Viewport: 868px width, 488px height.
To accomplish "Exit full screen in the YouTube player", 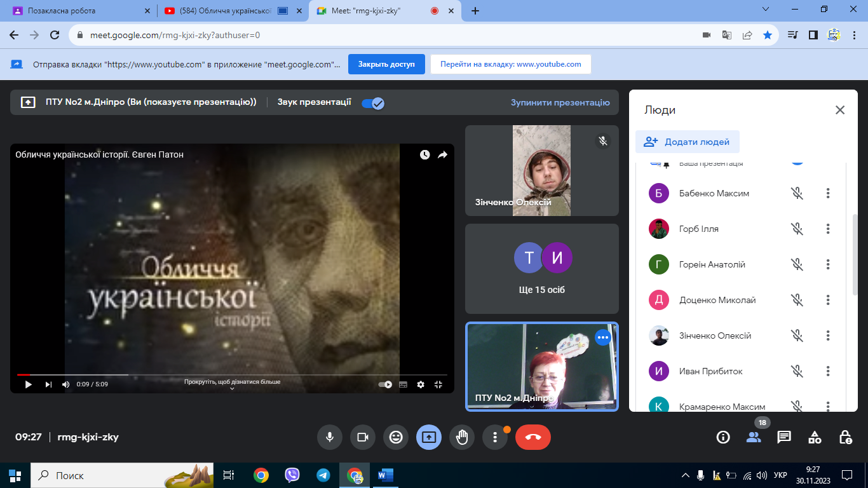I will pos(438,384).
